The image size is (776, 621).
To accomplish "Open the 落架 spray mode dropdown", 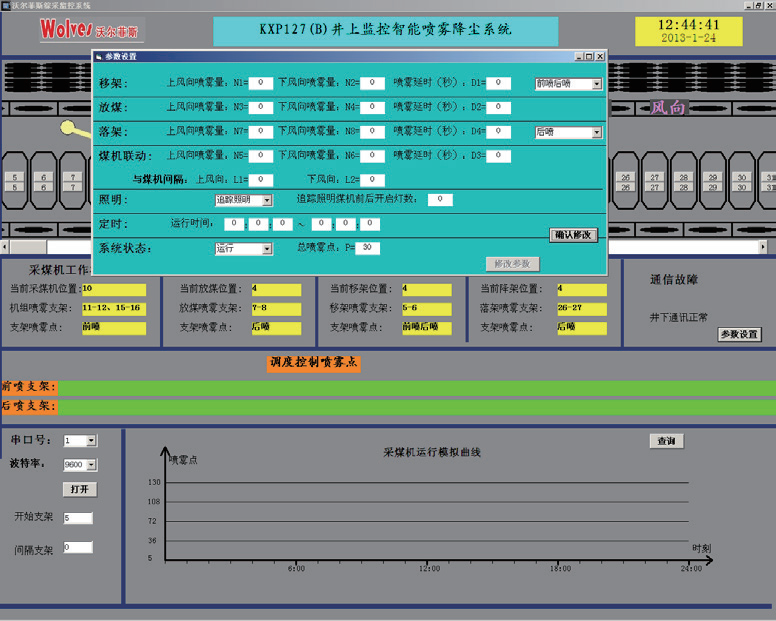I will tap(597, 132).
